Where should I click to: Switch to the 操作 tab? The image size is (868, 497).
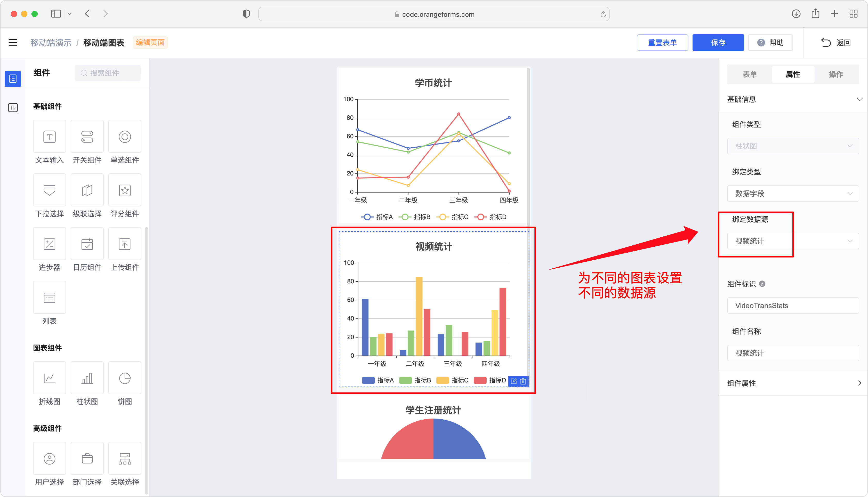(x=835, y=74)
